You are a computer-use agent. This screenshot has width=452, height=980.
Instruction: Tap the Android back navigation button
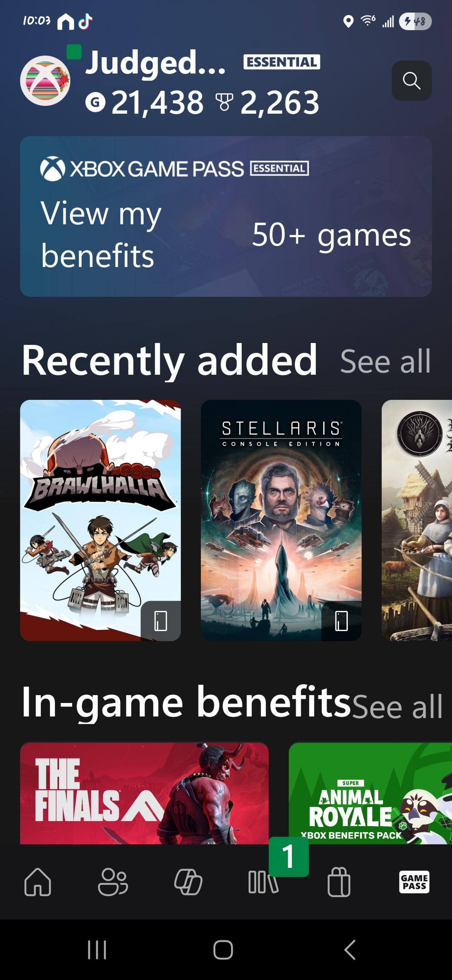point(350,950)
